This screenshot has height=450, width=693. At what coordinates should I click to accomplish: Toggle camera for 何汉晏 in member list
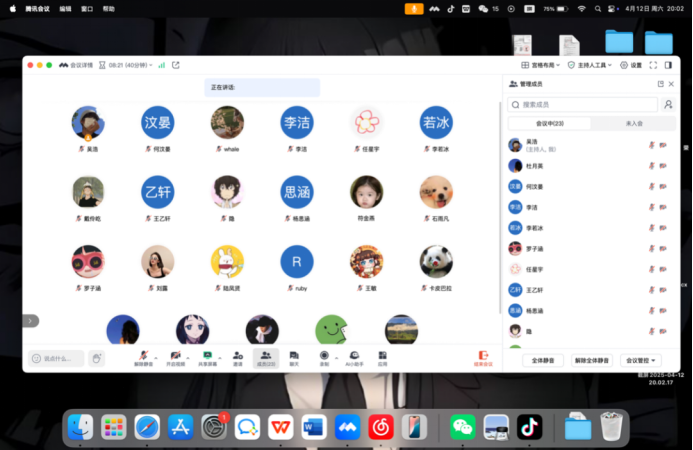tap(662, 186)
